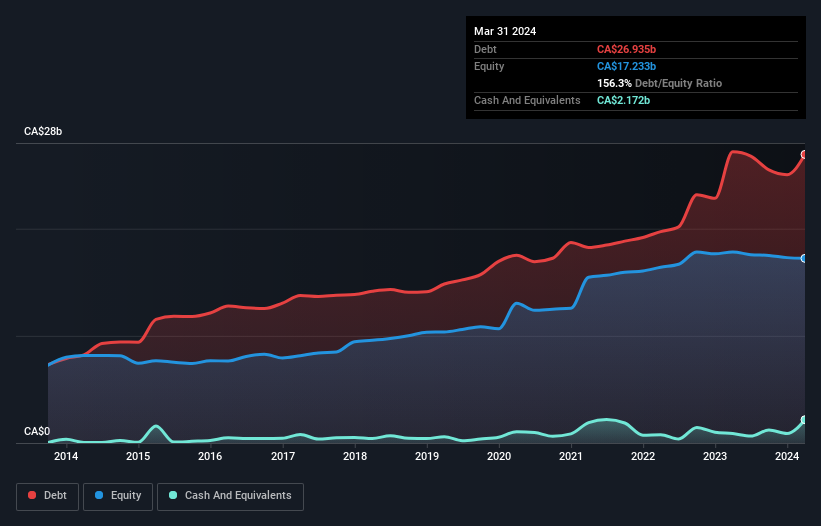Select the 2016 x-axis label

pos(210,456)
